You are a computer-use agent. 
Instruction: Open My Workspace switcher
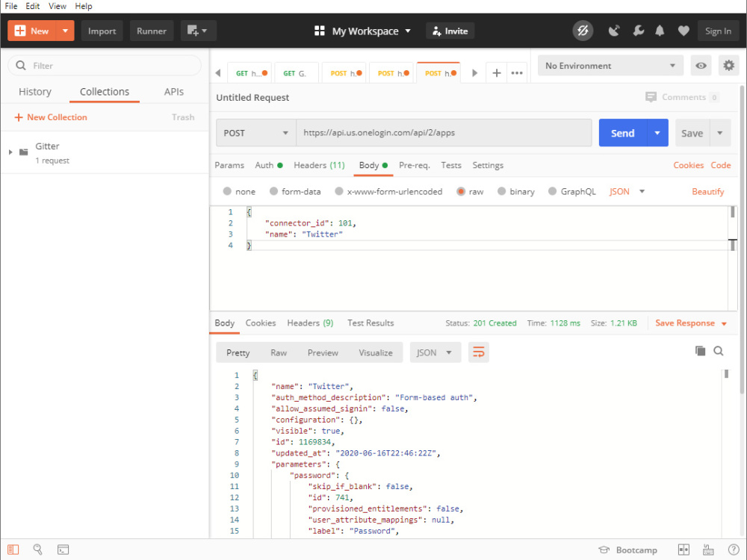tap(362, 31)
